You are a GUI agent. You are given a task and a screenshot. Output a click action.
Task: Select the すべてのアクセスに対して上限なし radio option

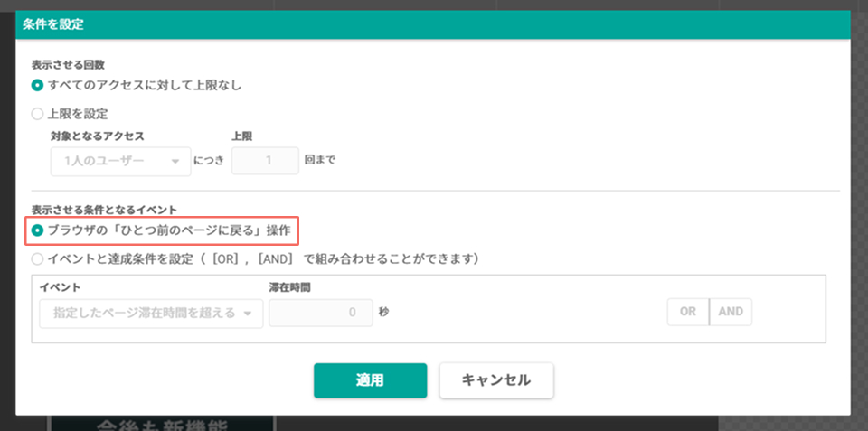(x=37, y=86)
